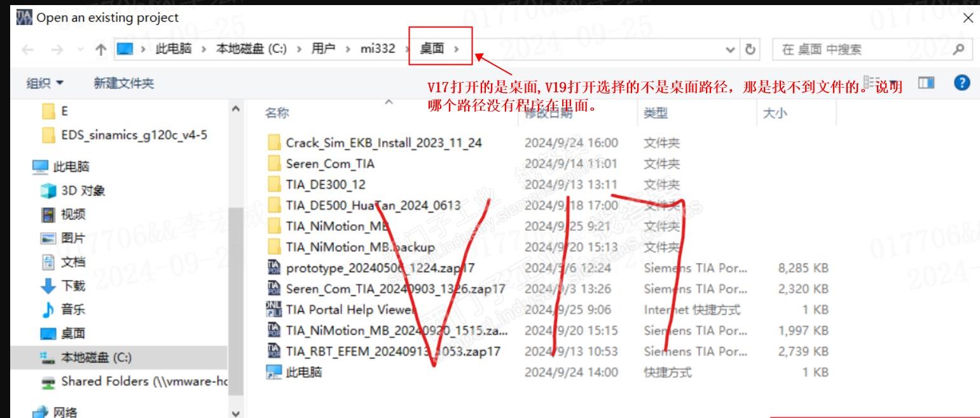Select prototype_20240506_1224.zap17 file
This screenshot has height=418, width=980.
point(380,268)
